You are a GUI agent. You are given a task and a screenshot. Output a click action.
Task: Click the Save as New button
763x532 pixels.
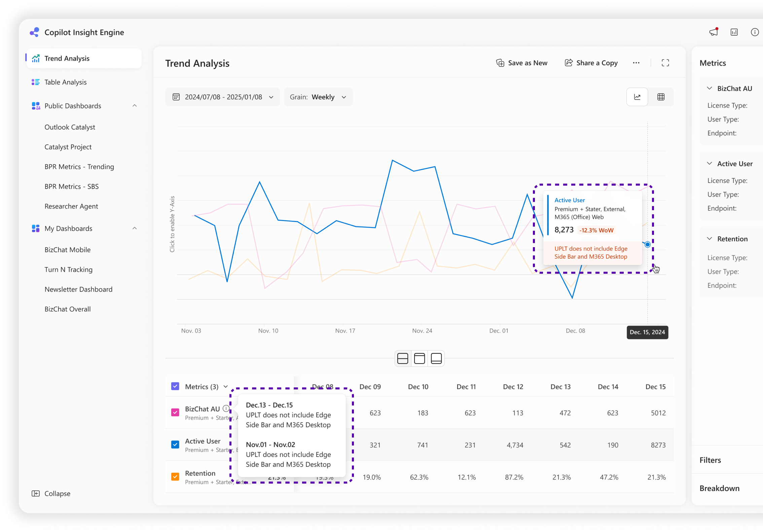click(521, 63)
